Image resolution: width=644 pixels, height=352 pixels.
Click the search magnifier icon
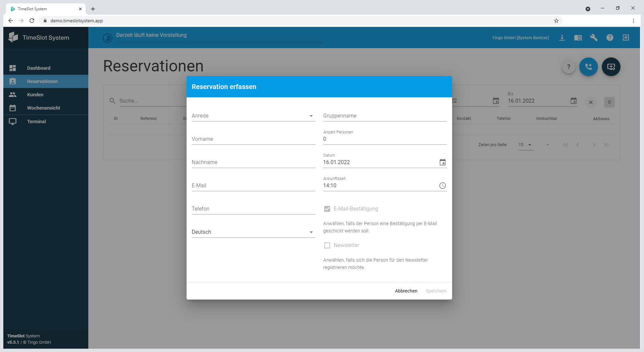tap(113, 101)
